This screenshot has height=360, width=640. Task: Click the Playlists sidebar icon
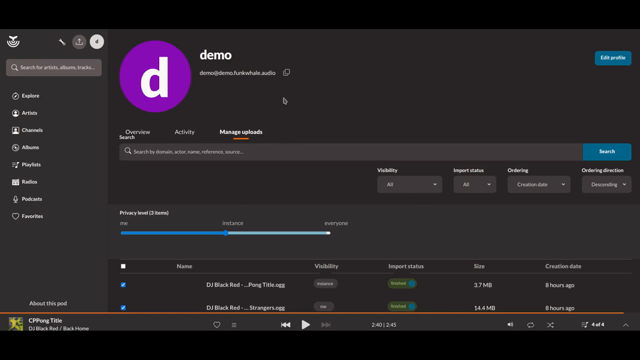pos(16,164)
